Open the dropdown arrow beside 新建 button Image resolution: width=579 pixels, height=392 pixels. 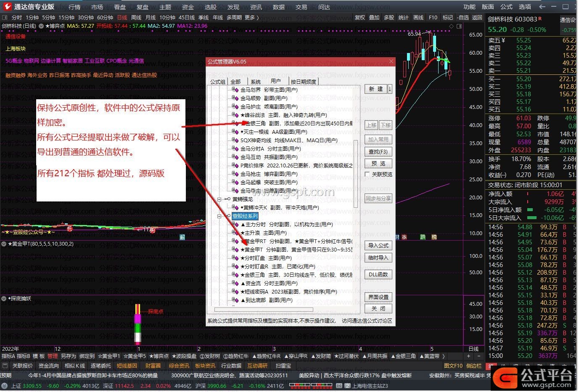[390, 89]
